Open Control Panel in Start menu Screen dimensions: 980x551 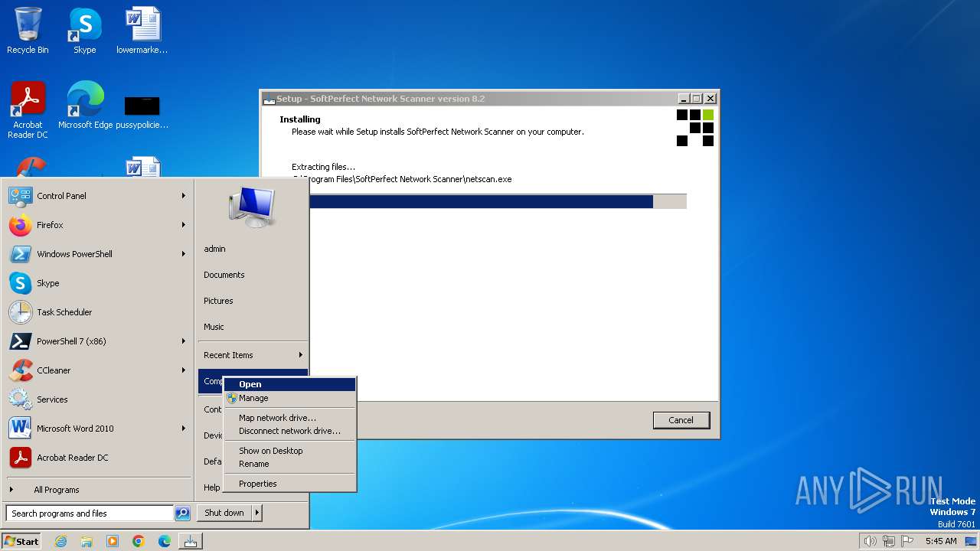coord(97,196)
